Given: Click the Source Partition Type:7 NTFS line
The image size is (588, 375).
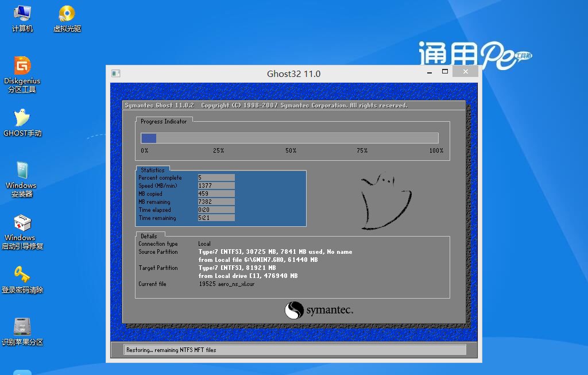Looking at the screenshot, I should [275, 252].
